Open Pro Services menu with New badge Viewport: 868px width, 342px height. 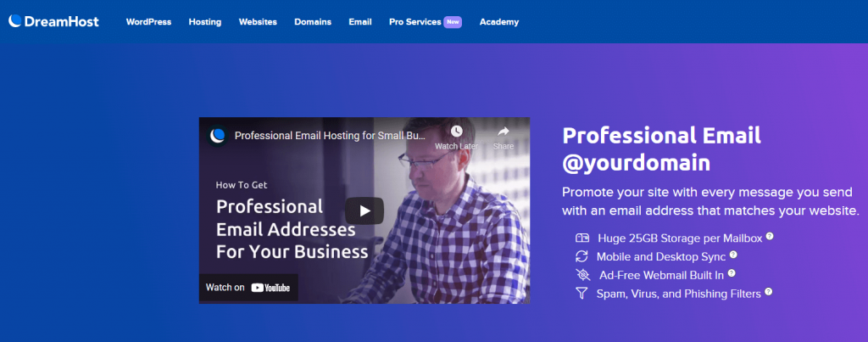pyautogui.click(x=426, y=22)
